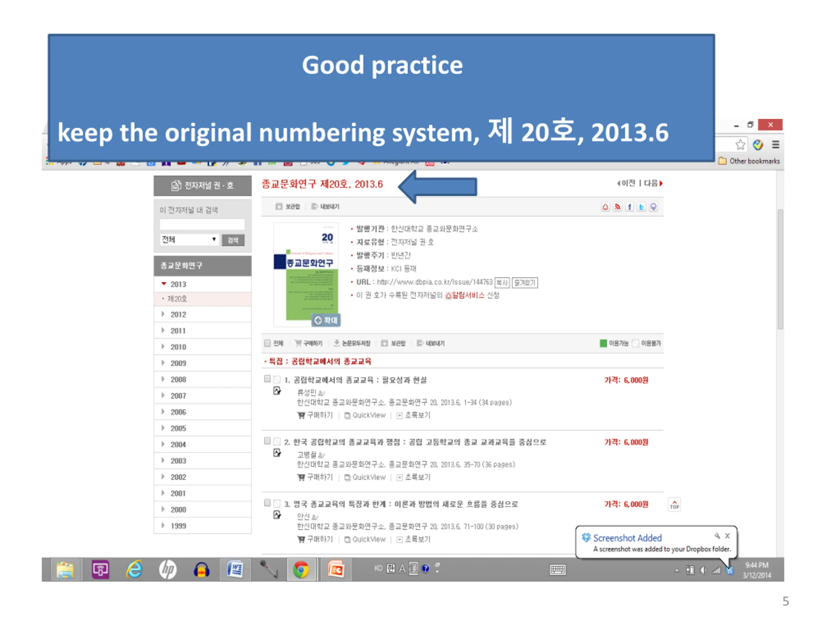Open the PDF icon for article 3
Viewport: 840px width, 630px height.
(277, 514)
